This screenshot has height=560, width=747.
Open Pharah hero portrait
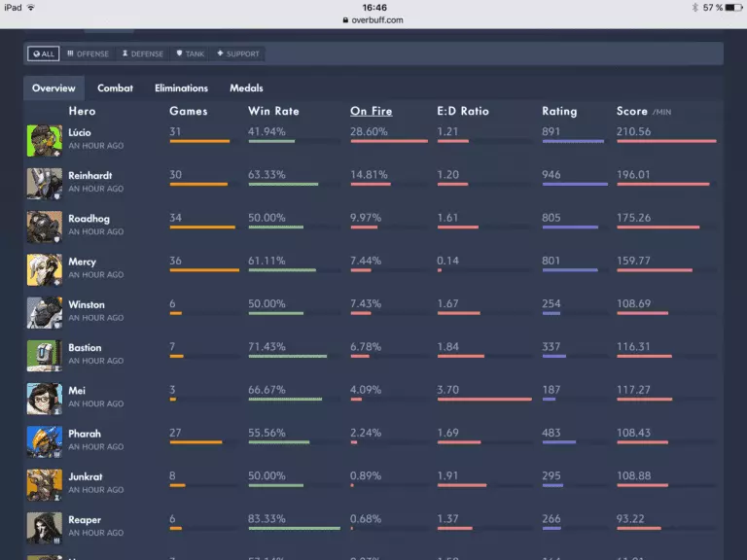pos(45,442)
